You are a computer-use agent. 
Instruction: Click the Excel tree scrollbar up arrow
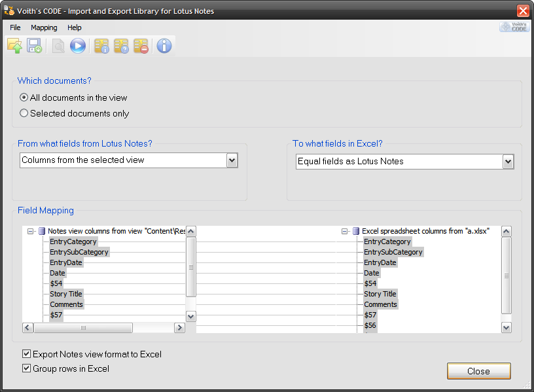tap(507, 232)
